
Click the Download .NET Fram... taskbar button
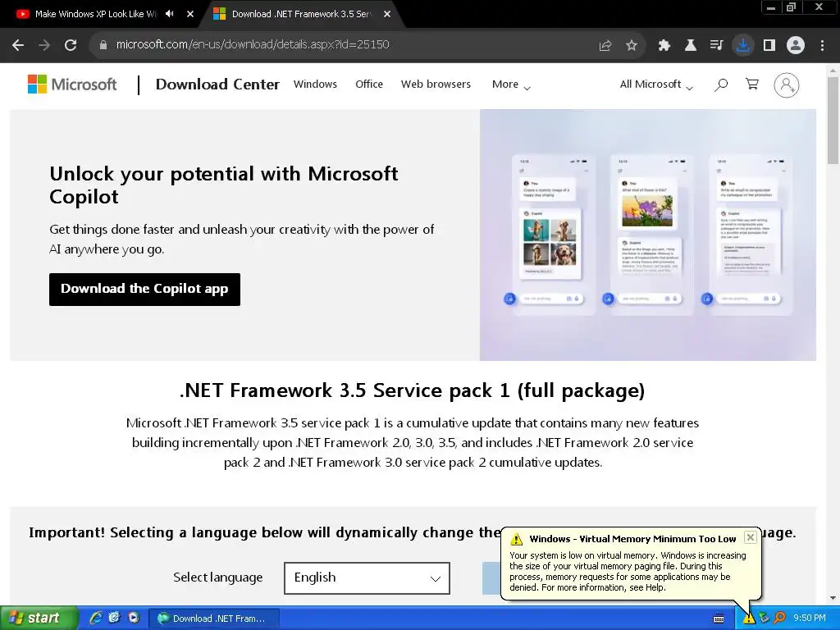(x=213, y=619)
